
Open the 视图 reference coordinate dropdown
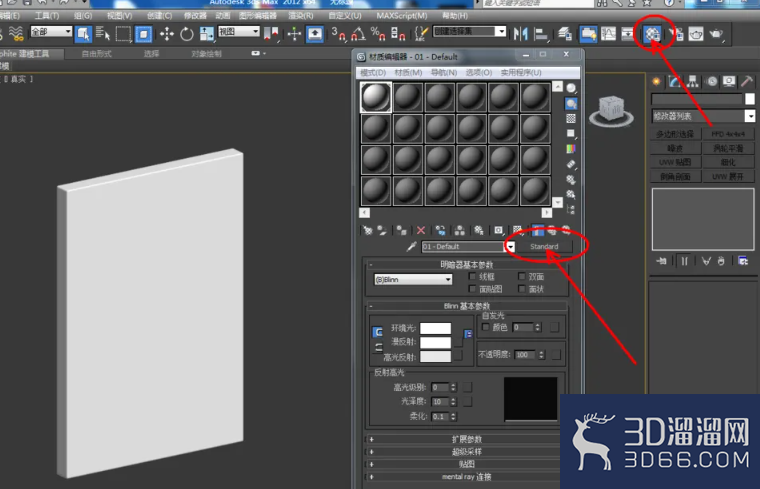pos(238,32)
